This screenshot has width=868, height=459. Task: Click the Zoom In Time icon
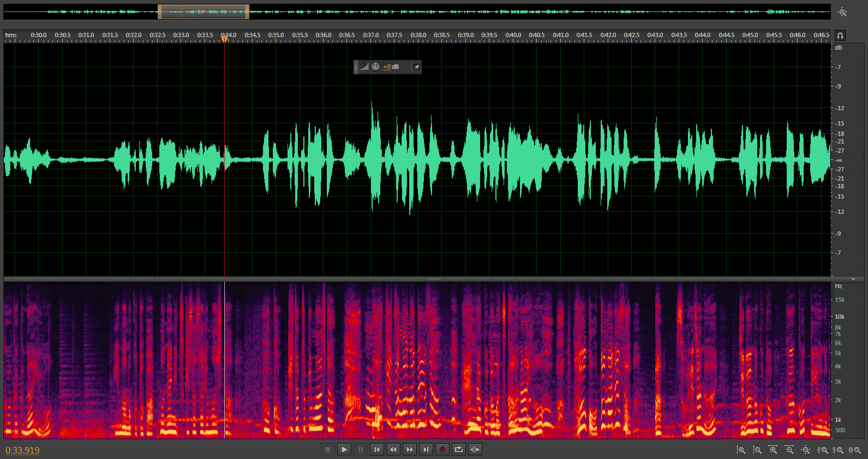[773, 450]
